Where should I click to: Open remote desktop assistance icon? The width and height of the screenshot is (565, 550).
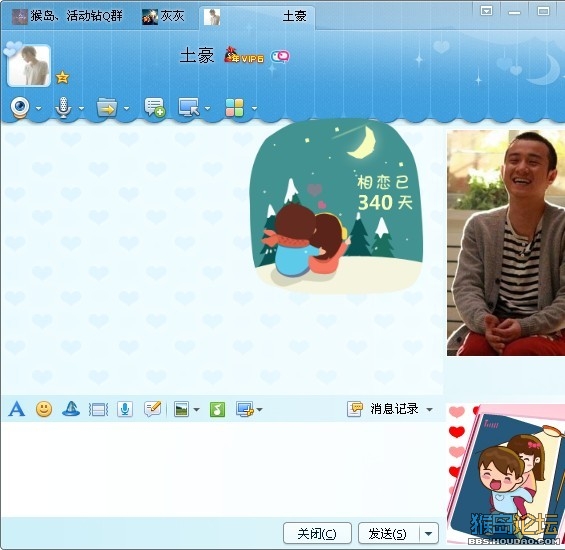point(189,107)
